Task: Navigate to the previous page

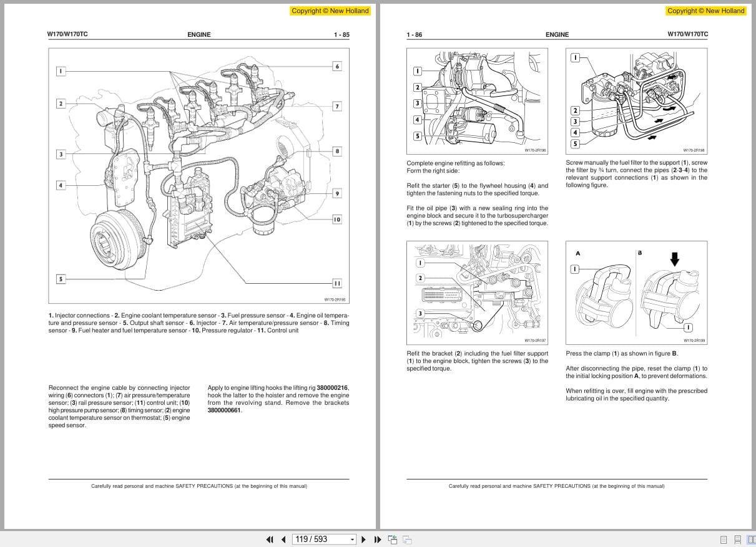Action: tap(283, 539)
